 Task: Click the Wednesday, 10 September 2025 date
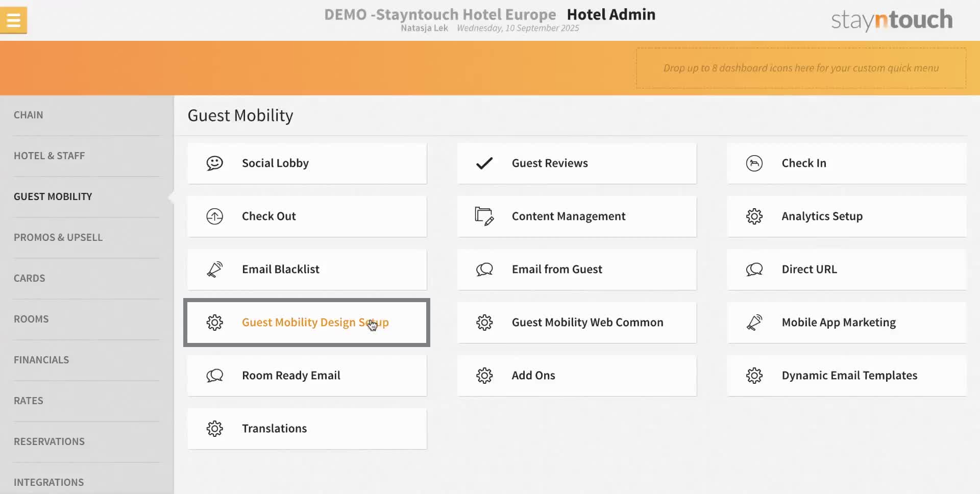tap(518, 28)
